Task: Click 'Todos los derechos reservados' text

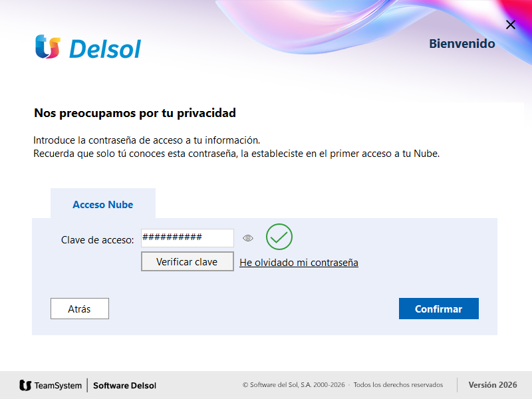Action: 398,385
